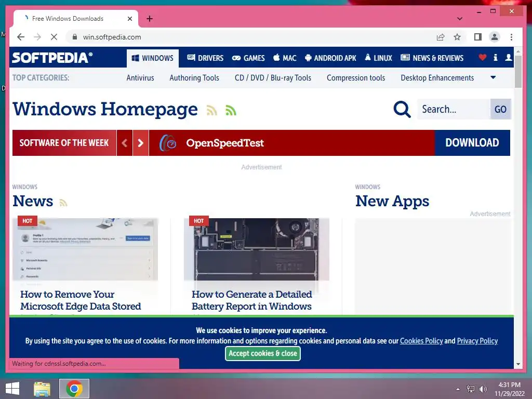Open the Privacy Policy link
Screen dimensions: 532x399
pos(477,341)
